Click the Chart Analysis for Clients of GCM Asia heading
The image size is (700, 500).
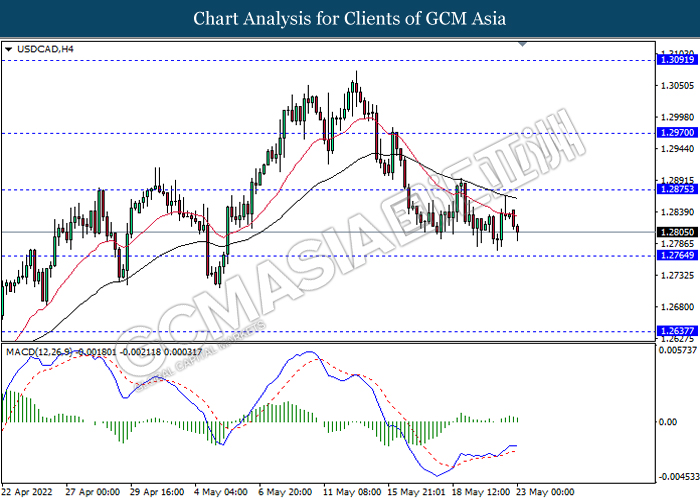click(350, 19)
